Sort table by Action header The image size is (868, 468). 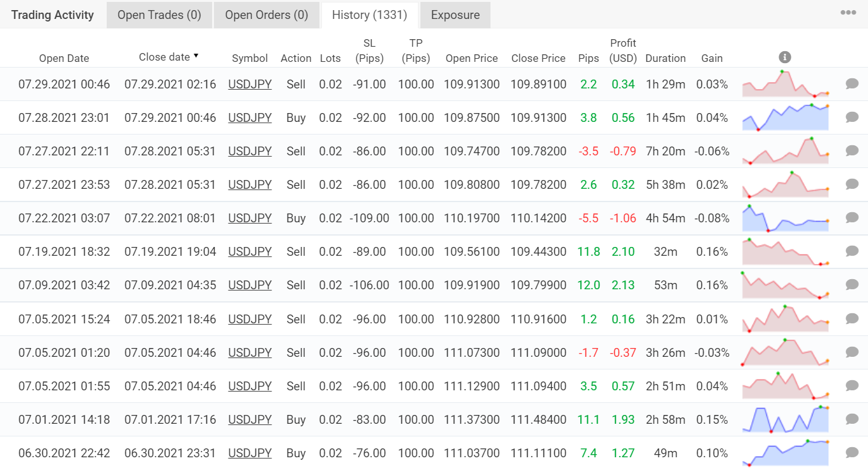(x=296, y=58)
